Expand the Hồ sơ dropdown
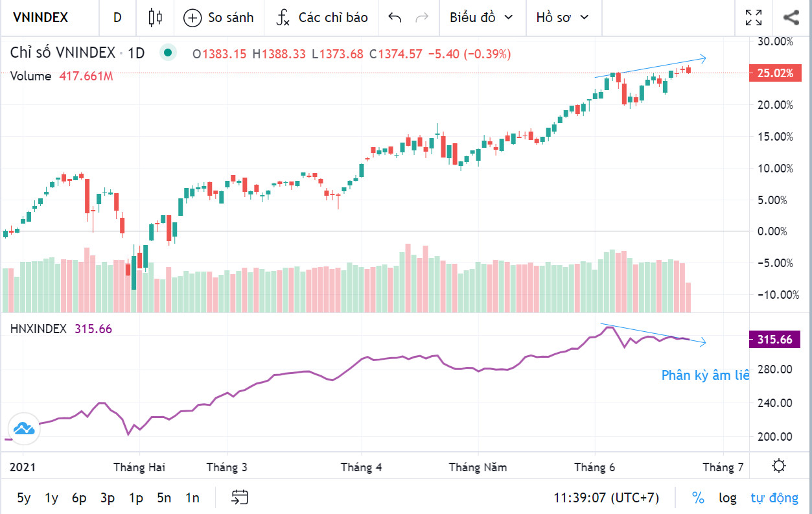 point(563,18)
